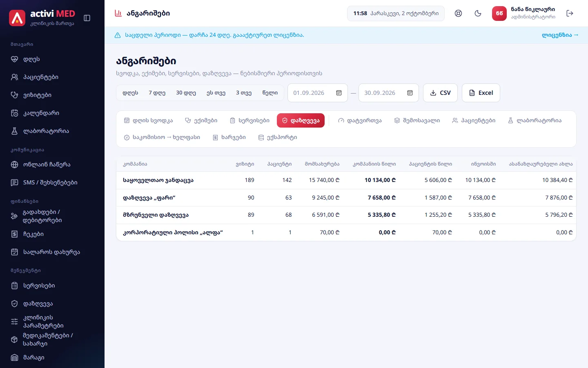The image size is (588, 368).
Task: Switch to ექიმები tab
Action: click(x=201, y=121)
